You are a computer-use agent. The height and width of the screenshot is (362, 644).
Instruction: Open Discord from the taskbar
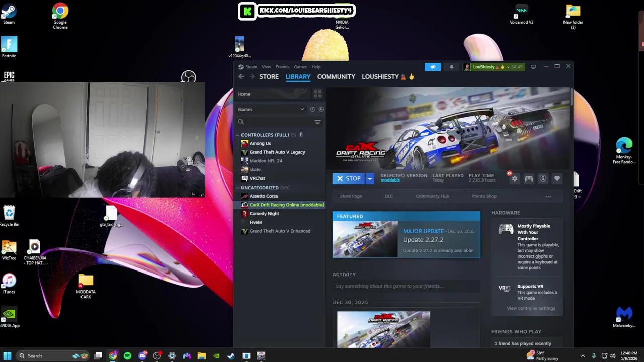(142, 356)
